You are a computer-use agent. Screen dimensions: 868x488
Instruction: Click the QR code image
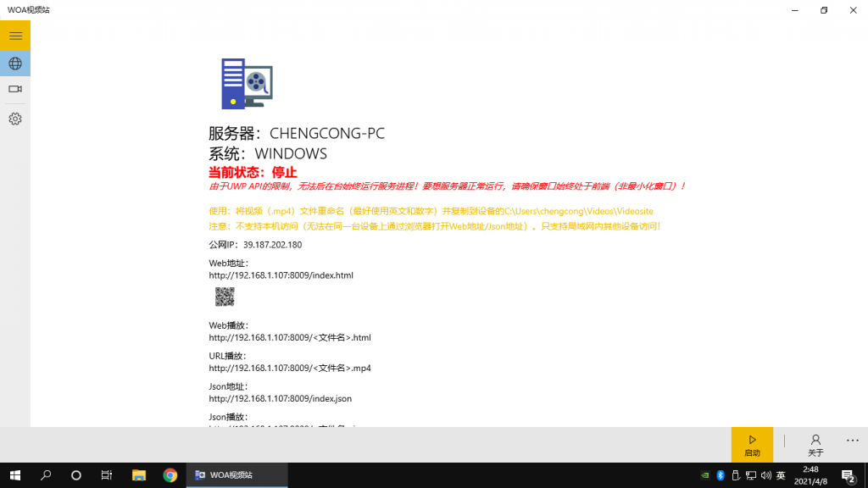point(225,297)
